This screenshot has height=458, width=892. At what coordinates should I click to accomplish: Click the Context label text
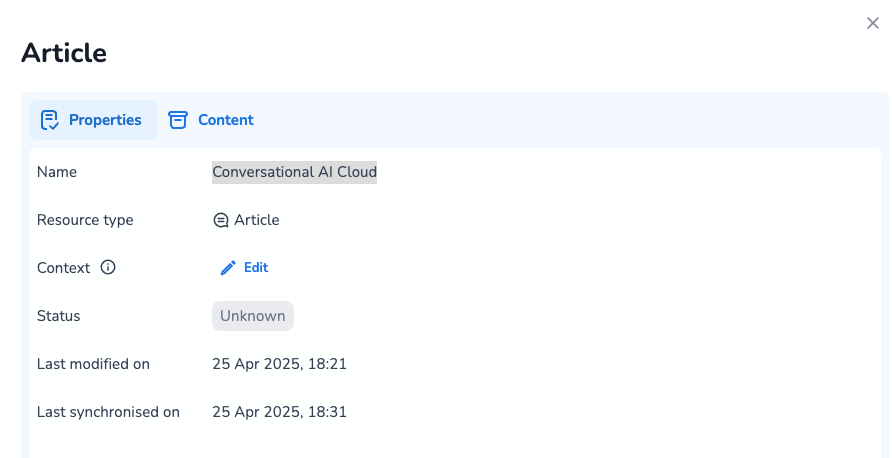tap(63, 268)
